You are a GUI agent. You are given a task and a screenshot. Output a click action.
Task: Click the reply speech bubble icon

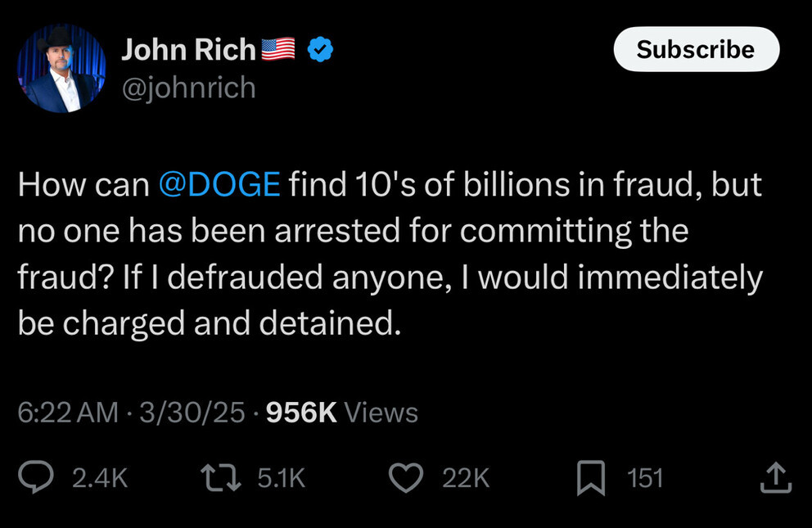[x=35, y=478]
